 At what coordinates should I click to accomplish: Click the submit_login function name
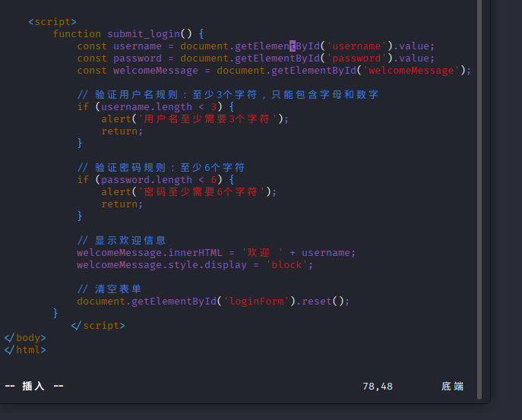(x=144, y=34)
